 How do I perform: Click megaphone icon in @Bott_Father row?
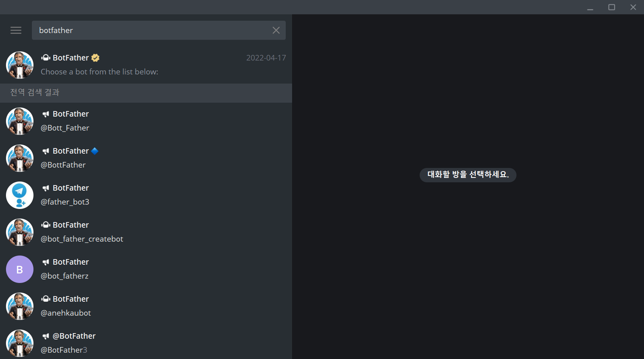click(x=46, y=114)
